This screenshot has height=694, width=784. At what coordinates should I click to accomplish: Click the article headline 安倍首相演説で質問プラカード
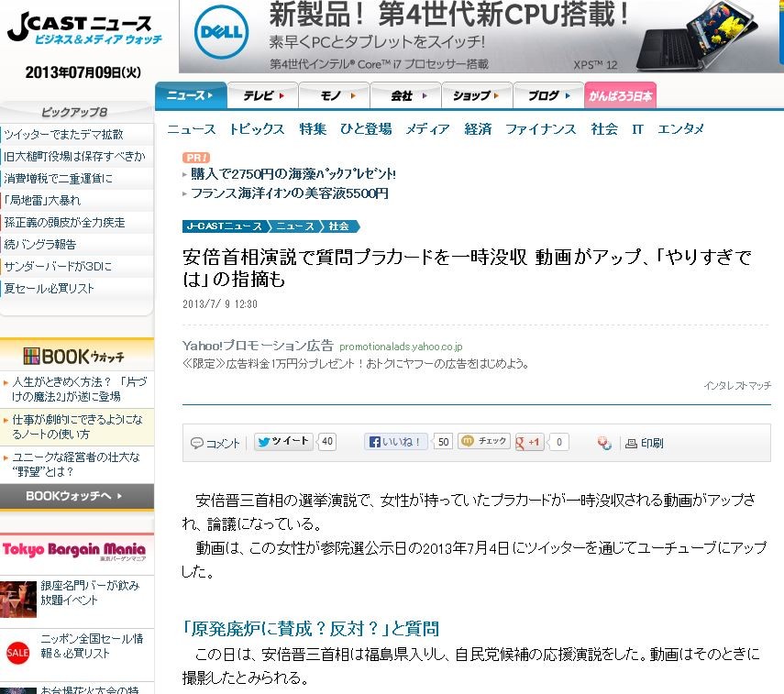click(x=467, y=268)
